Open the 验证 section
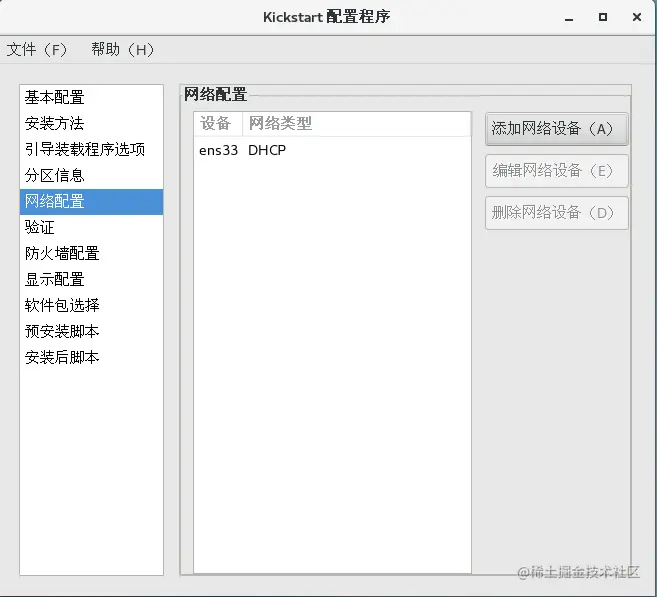 tap(91, 227)
